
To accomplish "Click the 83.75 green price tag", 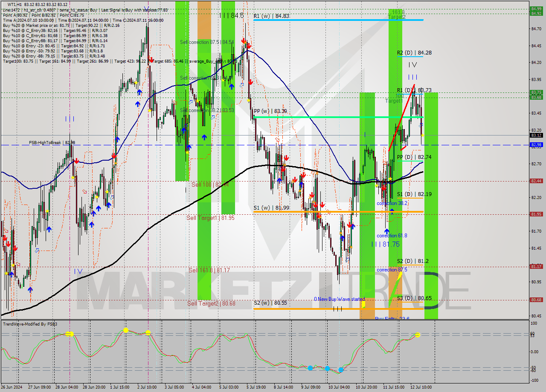I will tap(536, 92).
